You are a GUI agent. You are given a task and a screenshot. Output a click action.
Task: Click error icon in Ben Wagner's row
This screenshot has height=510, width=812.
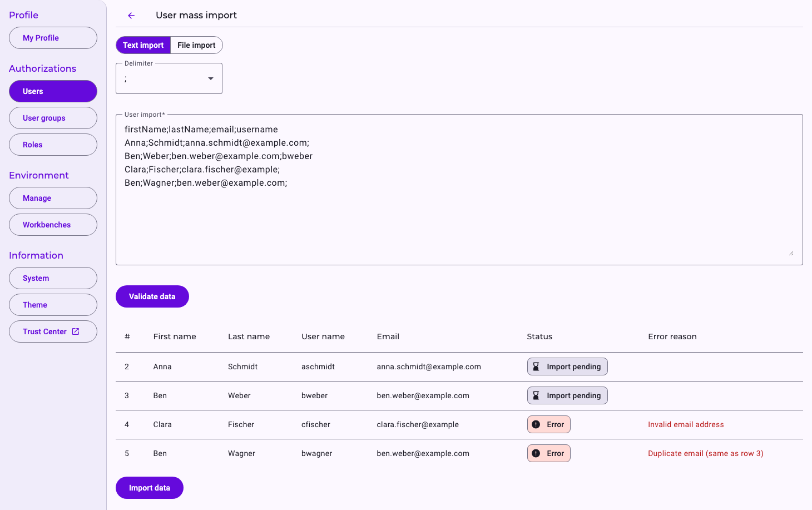pos(536,453)
